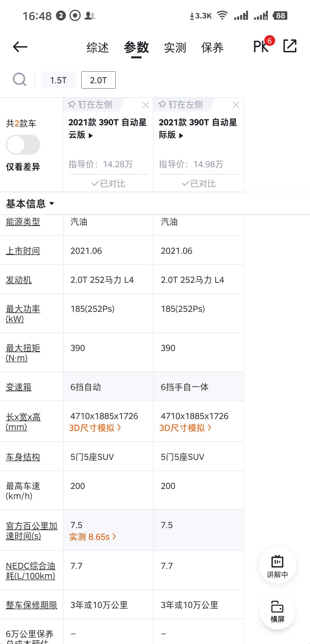Open the 上市时间 term explanation
This screenshot has width=310, height=644.
(23, 251)
